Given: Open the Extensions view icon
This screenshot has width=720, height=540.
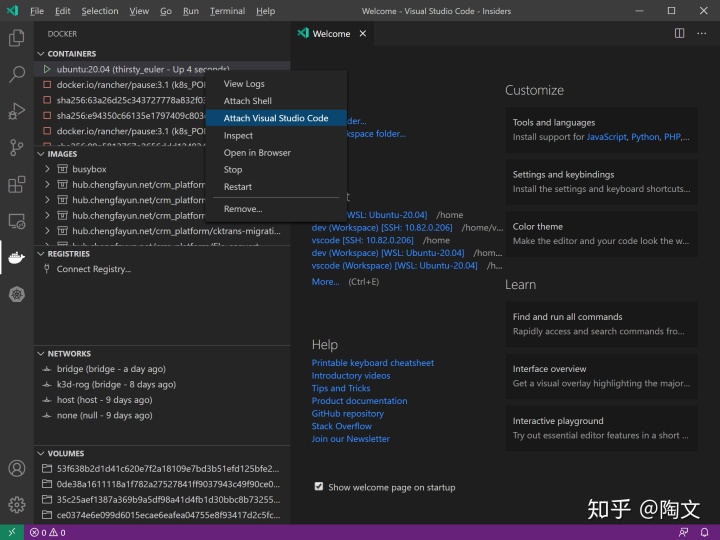Looking at the screenshot, I should tap(17, 185).
